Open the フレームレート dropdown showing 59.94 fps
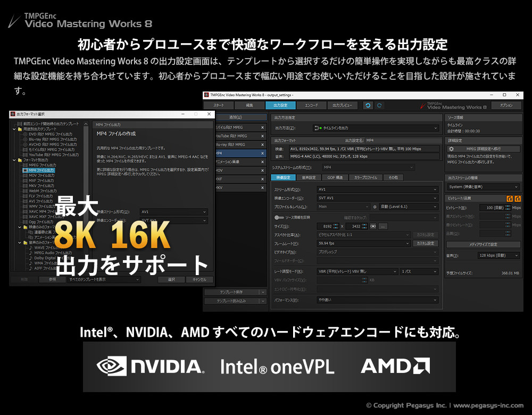 (x=364, y=243)
